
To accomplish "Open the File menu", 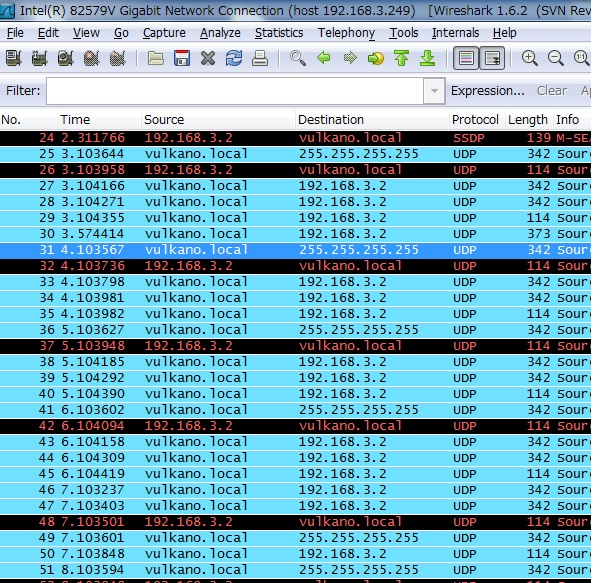I will [15, 33].
